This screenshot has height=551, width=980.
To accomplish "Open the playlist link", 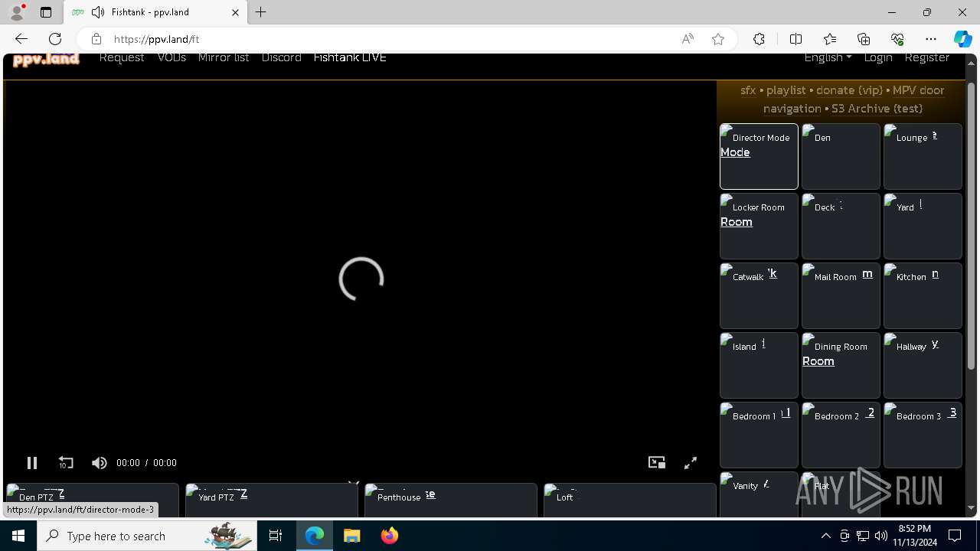I will pos(786,90).
